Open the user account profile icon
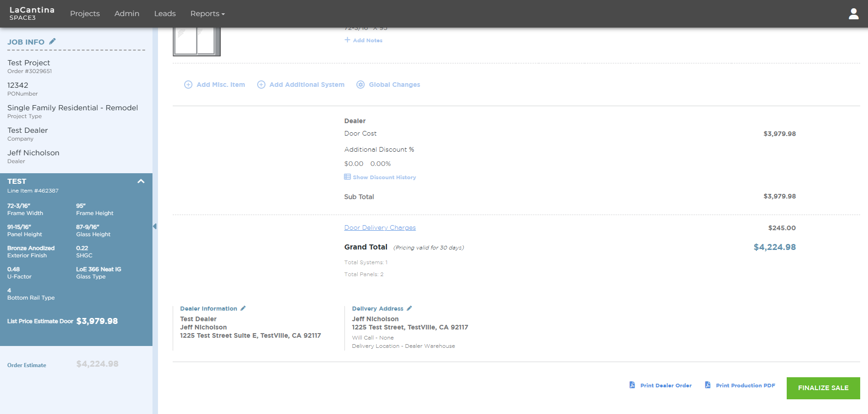Screen dimensions: 868x414 853,14
